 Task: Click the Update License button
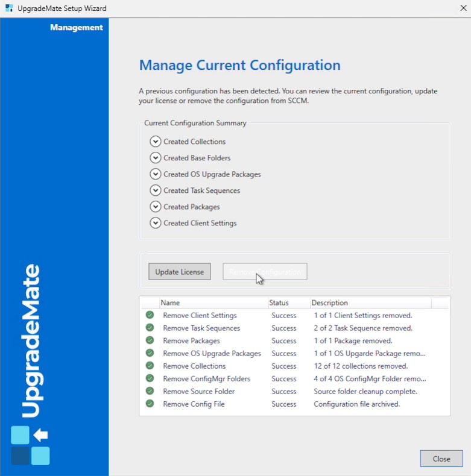point(180,271)
